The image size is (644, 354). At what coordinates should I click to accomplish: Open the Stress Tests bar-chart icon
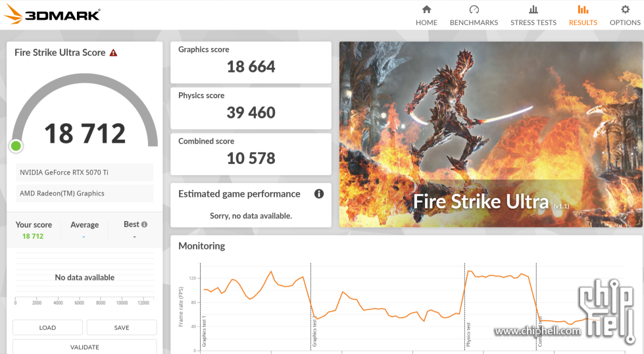click(533, 9)
